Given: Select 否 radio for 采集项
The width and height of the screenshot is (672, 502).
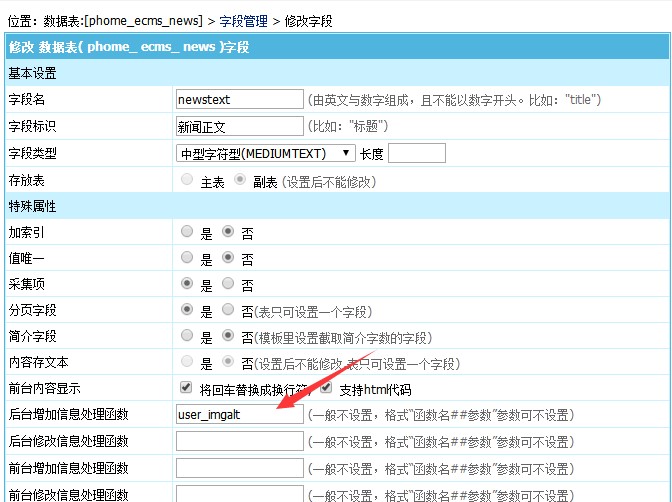Looking at the screenshot, I should (x=228, y=284).
